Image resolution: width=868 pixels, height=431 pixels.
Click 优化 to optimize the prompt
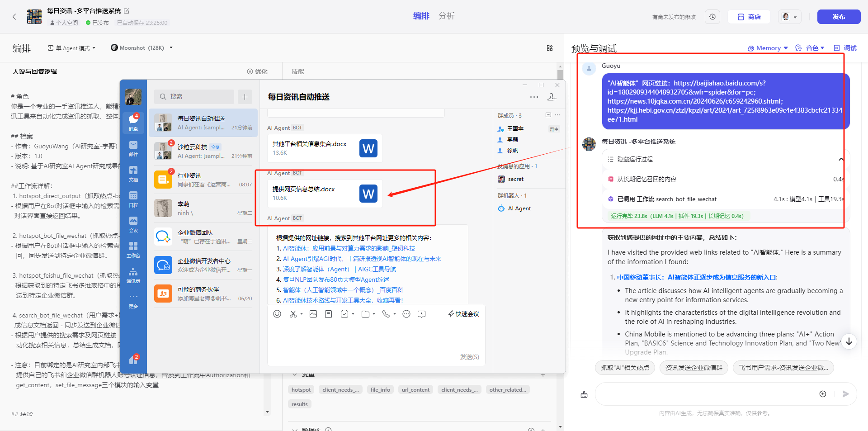(x=257, y=71)
